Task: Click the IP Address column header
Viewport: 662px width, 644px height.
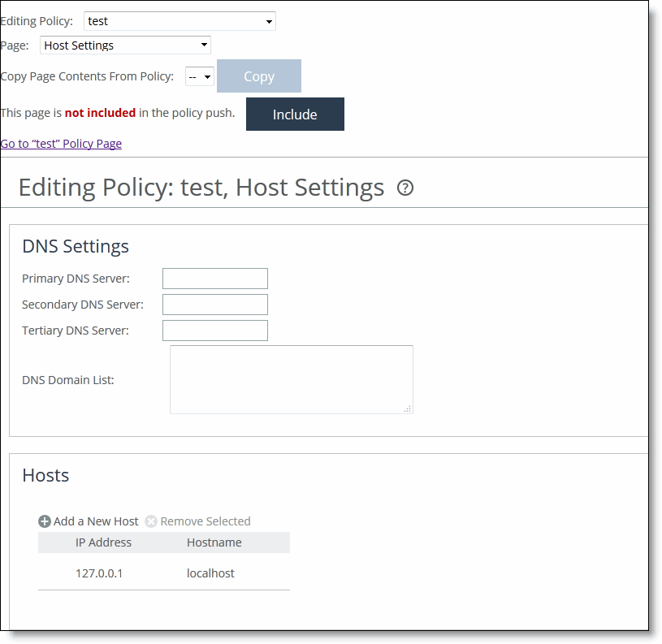Action: [x=103, y=542]
